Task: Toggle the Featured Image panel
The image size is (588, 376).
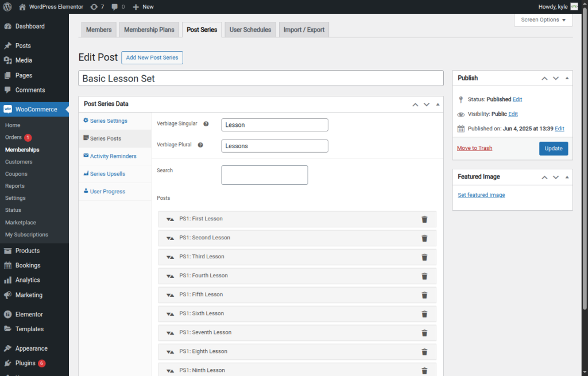Action: (567, 177)
